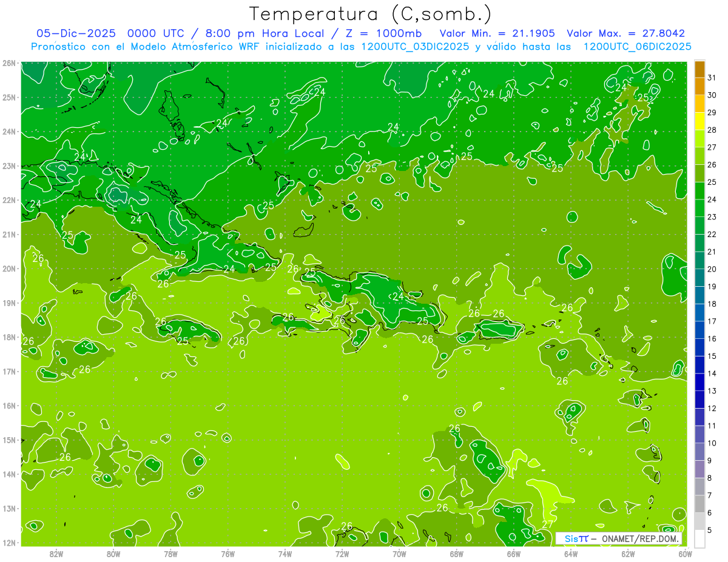Image resolution: width=728 pixels, height=562 pixels.
Task: Click legend value 14 on color bar
Action: tap(712, 373)
